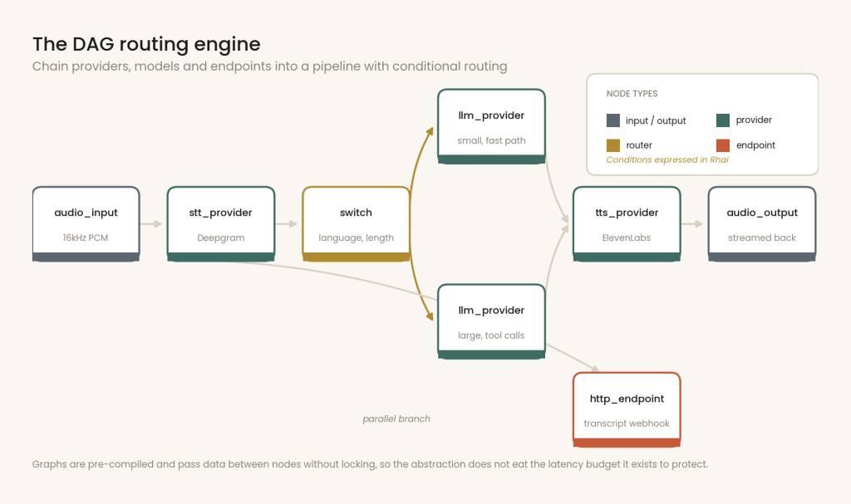Click the provider legend color swatch
851x504 pixels.
pyautogui.click(x=723, y=120)
